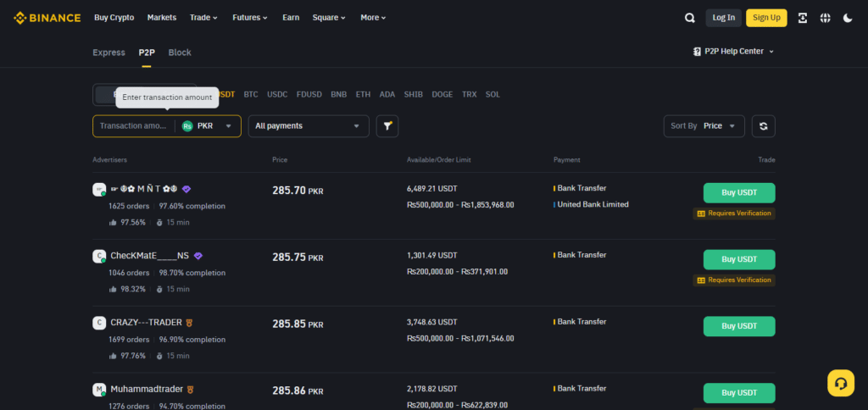Screen dimensions: 868x410
Task: Click the United Bank Limited payment label
Action: coord(593,204)
